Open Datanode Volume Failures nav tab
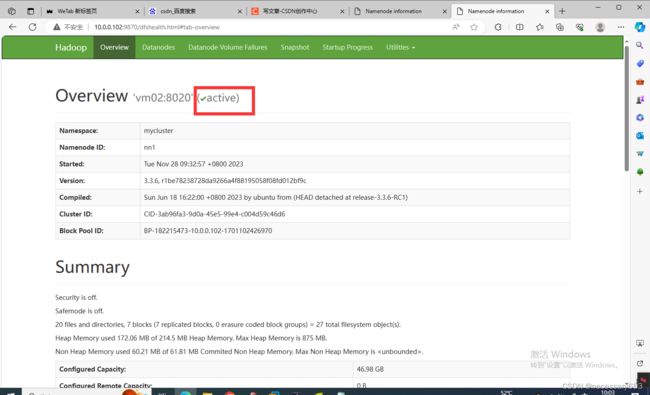650x395 pixels. 228,47
